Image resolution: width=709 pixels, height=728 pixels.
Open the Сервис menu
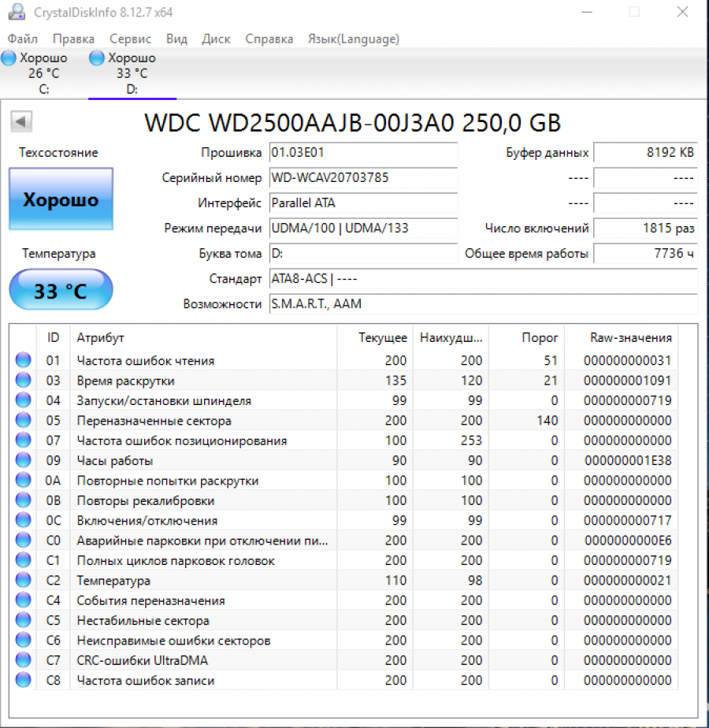tap(129, 38)
